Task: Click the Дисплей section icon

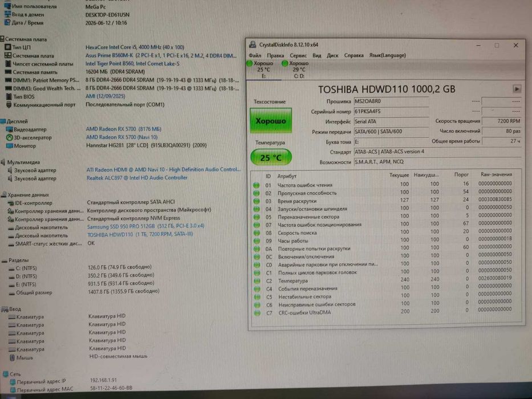Action: click(x=3, y=121)
